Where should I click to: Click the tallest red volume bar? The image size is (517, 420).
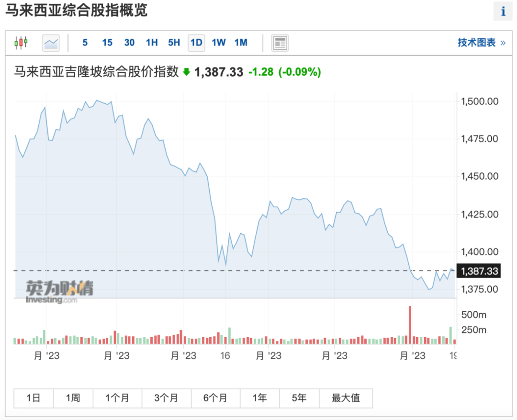(x=410, y=325)
